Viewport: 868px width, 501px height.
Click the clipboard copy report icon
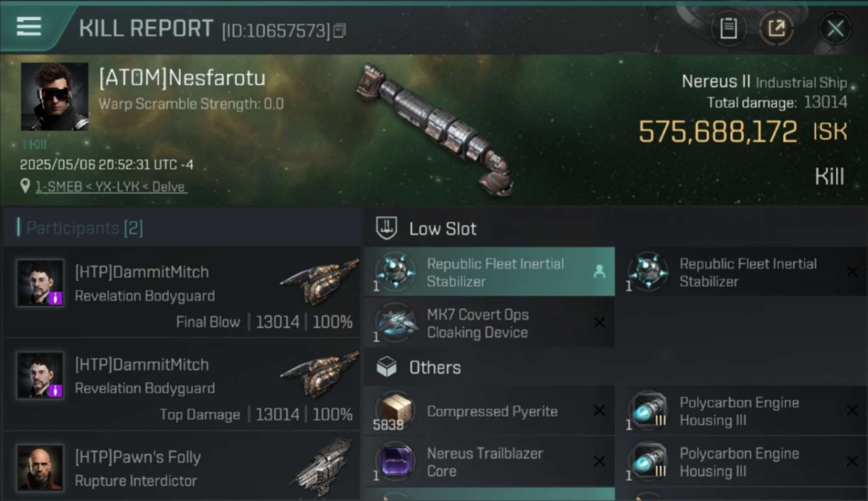(728, 29)
